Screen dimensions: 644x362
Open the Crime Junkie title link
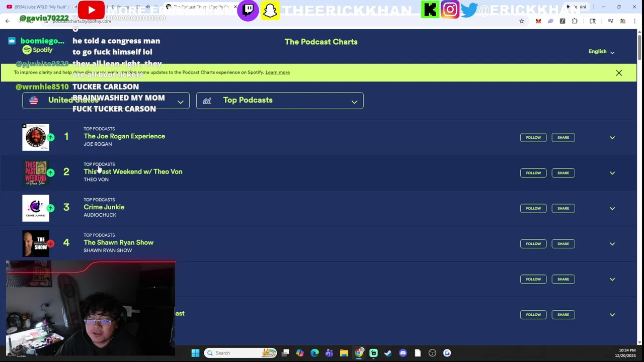point(104,207)
